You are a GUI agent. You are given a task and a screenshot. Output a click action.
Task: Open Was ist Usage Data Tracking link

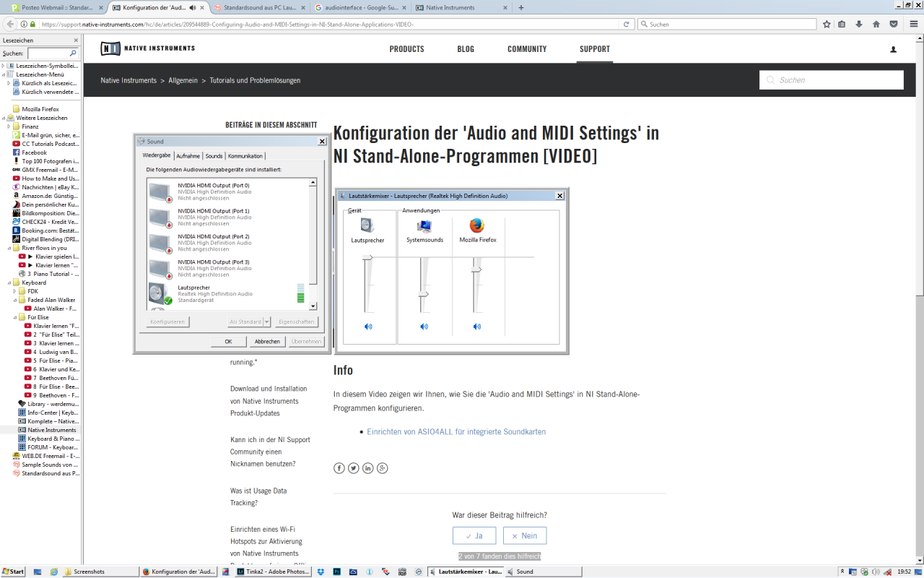click(x=258, y=496)
